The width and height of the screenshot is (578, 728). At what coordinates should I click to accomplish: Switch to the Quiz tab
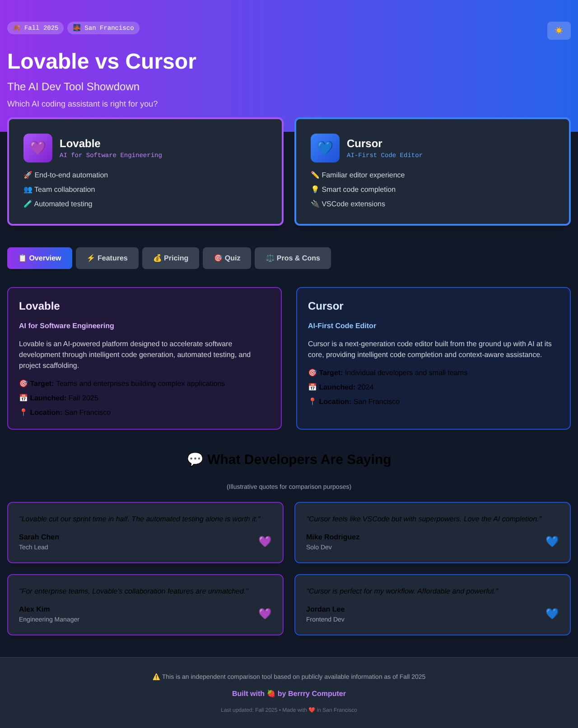[x=227, y=258]
